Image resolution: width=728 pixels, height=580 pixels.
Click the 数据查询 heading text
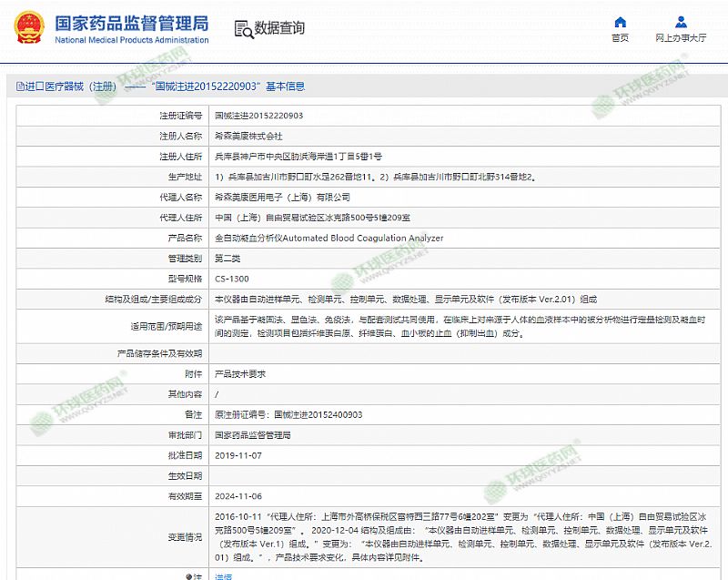280,28
